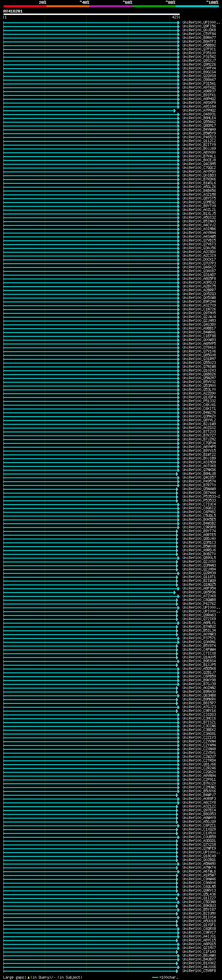Click hit label UniRef100_Q55662

(x=199, y=122)
